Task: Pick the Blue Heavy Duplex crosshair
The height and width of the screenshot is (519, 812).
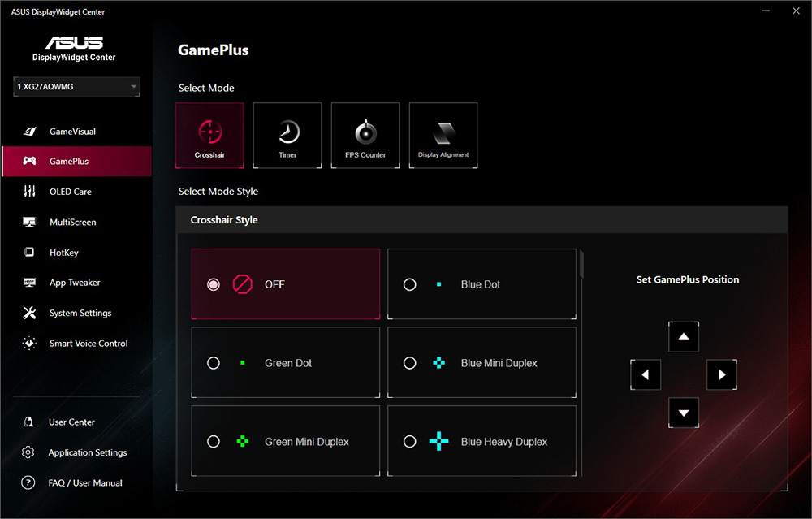Action: click(410, 442)
